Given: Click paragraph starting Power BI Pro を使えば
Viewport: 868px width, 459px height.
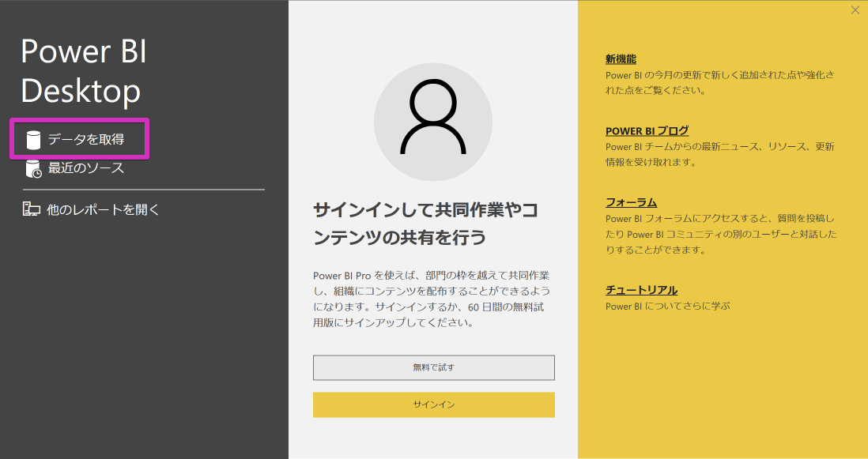Looking at the screenshot, I should click(x=432, y=299).
